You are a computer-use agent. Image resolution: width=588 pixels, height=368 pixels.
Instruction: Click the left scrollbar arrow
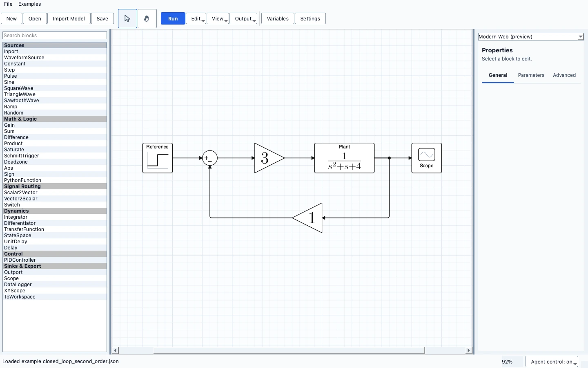click(116, 350)
